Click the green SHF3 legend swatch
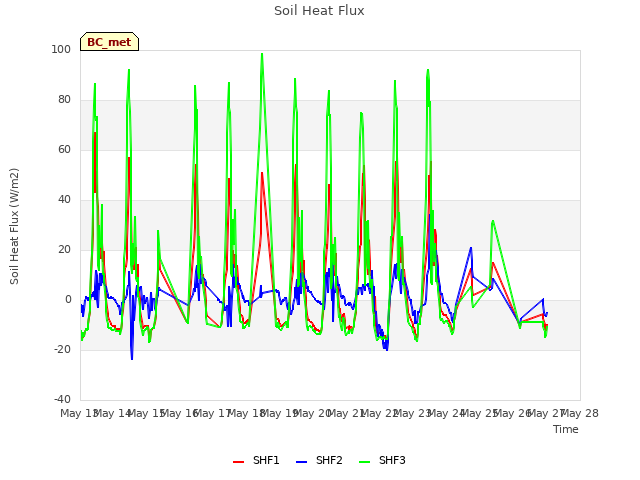This screenshot has height=480, width=640. [x=364, y=462]
